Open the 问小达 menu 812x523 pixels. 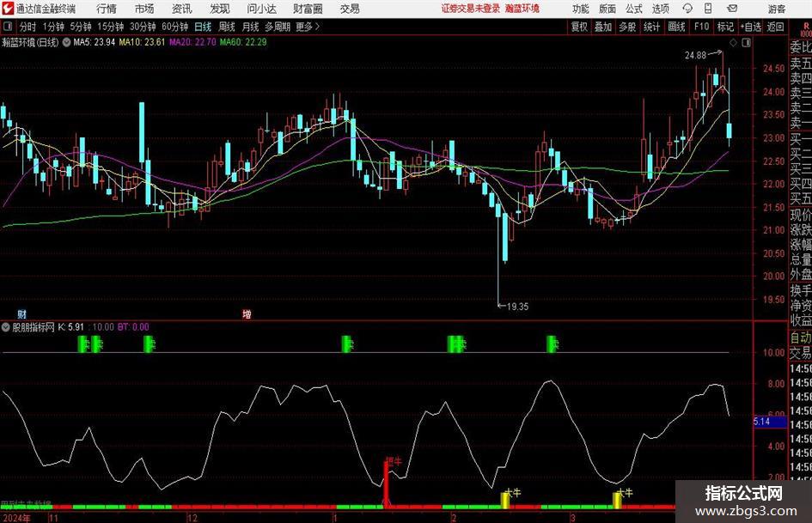pos(261,9)
